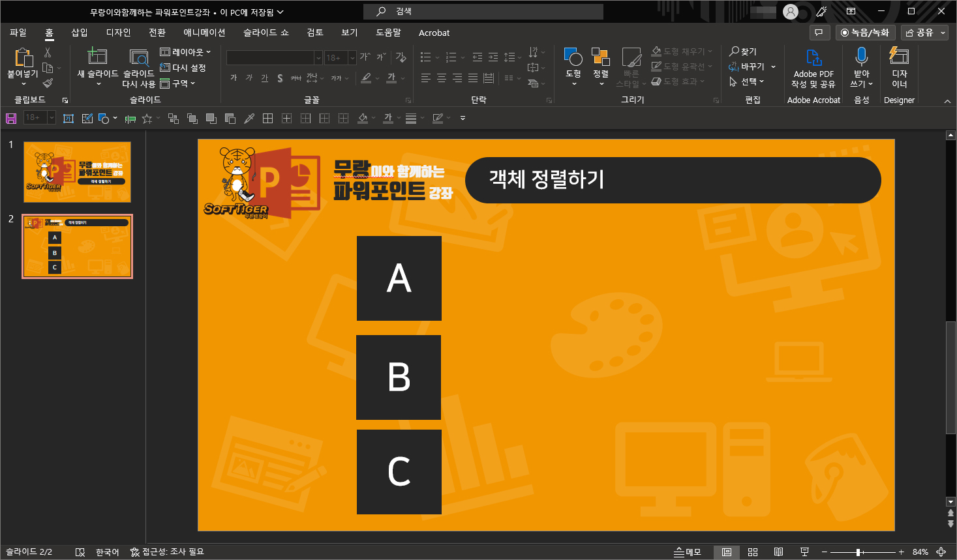Image resolution: width=957 pixels, height=560 pixels.
Task: Toggle bold text formatting
Action: click(234, 78)
